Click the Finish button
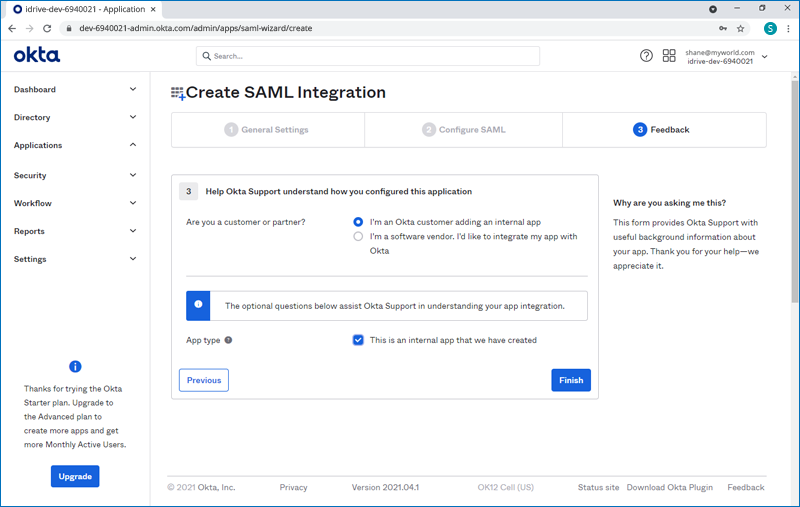The width and height of the screenshot is (800, 507). 570,380
